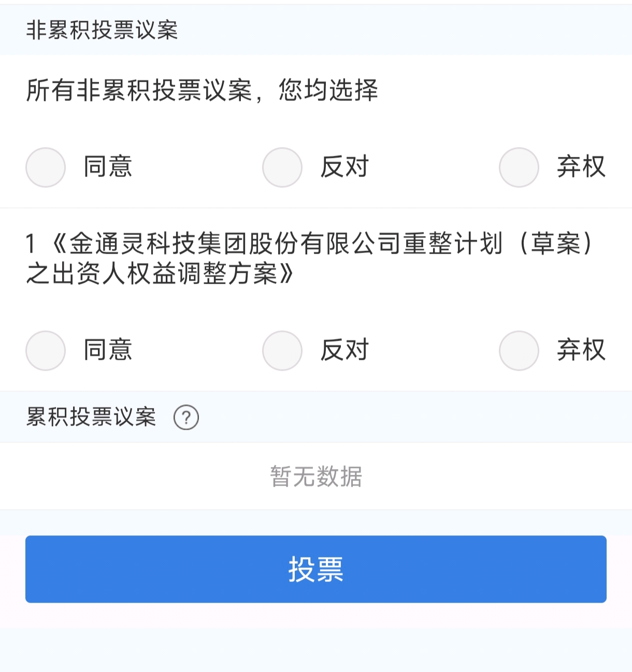Select 反对 radio circle for all non-cumulative proposals

(282, 167)
